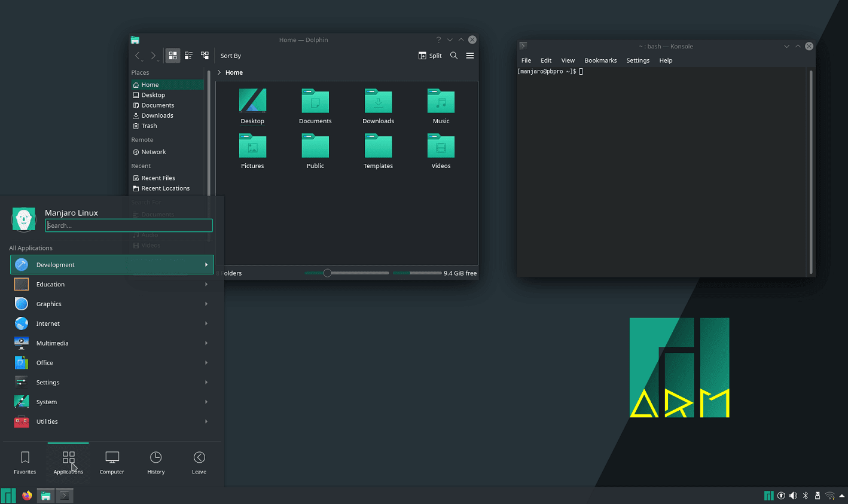Open the Sort By menu in Dolphin

tap(230, 56)
